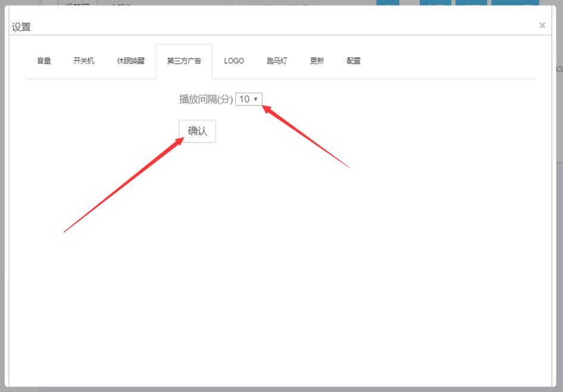Open the 播放间隔 dropdown showing 10

click(x=248, y=99)
